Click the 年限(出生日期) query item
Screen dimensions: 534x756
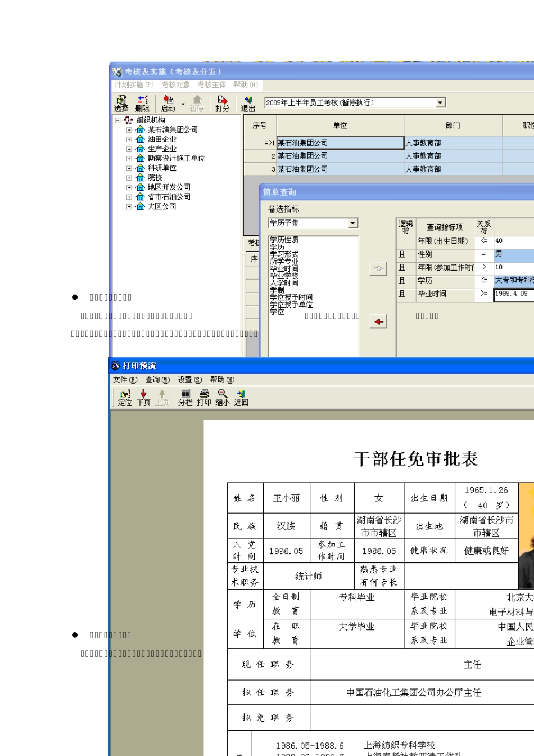444,241
